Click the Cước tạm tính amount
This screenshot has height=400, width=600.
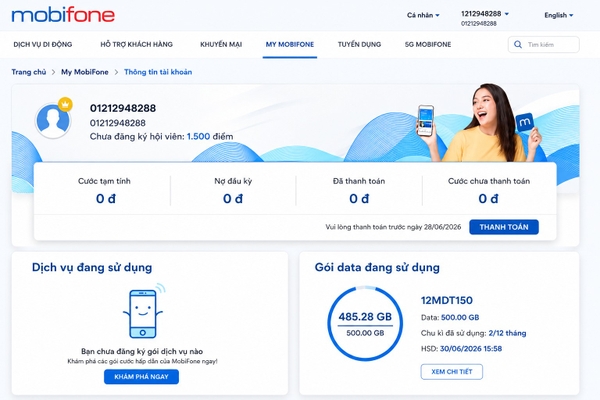pos(106,199)
